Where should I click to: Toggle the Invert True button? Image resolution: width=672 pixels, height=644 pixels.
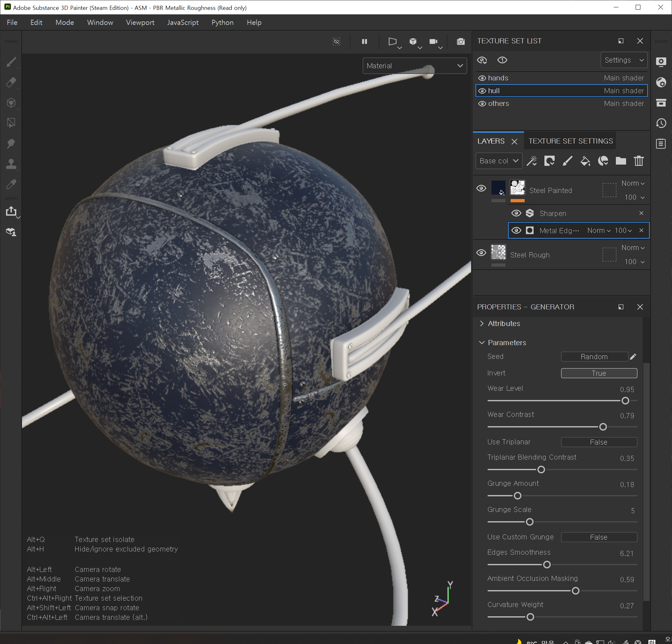(599, 373)
